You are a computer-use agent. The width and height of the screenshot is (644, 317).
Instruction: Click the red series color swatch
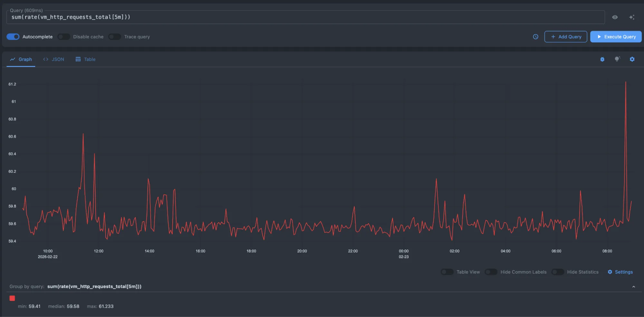click(x=12, y=298)
